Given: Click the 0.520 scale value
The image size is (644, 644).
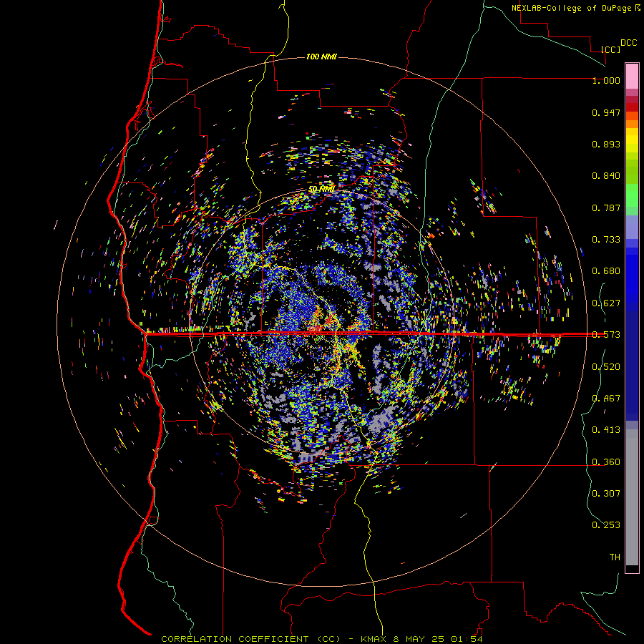Looking at the screenshot, I should click(x=606, y=367).
